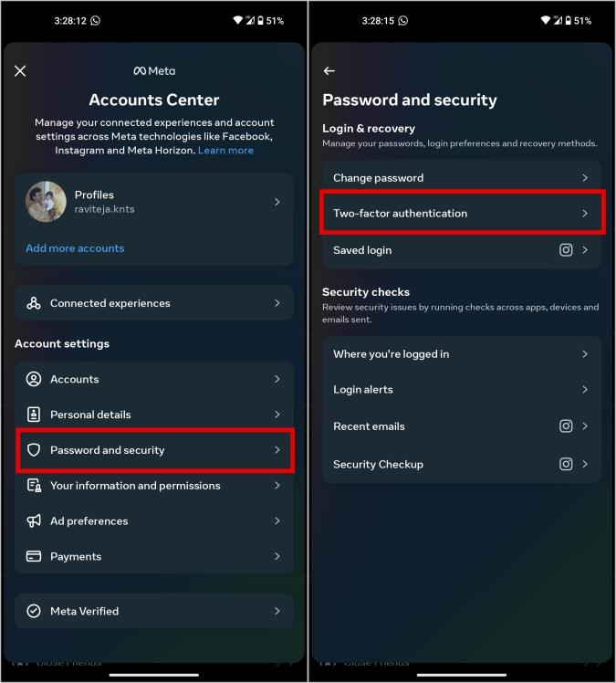Open Two-factor authentication option
The width and height of the screenshot is (616, 683).
[463, 213]
